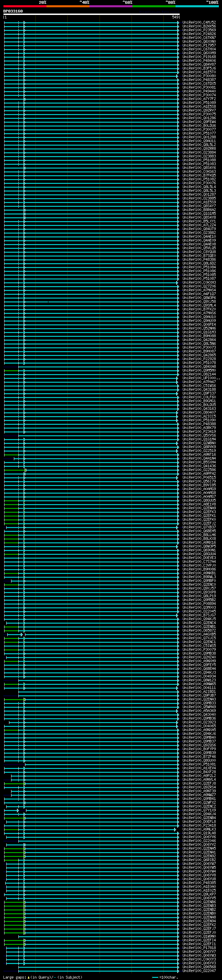
Task: Click the orange ~40% identity legend segment
Action: click(x=68, y=6)
